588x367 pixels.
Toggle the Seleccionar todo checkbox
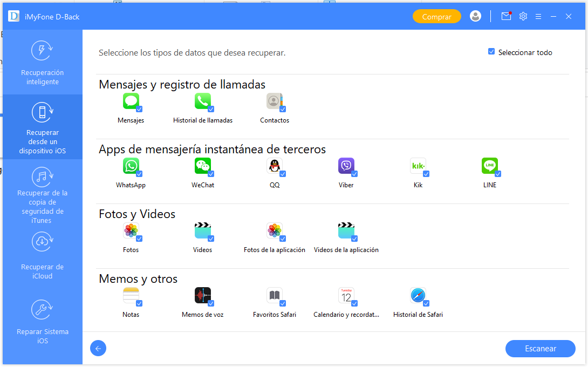491,51
